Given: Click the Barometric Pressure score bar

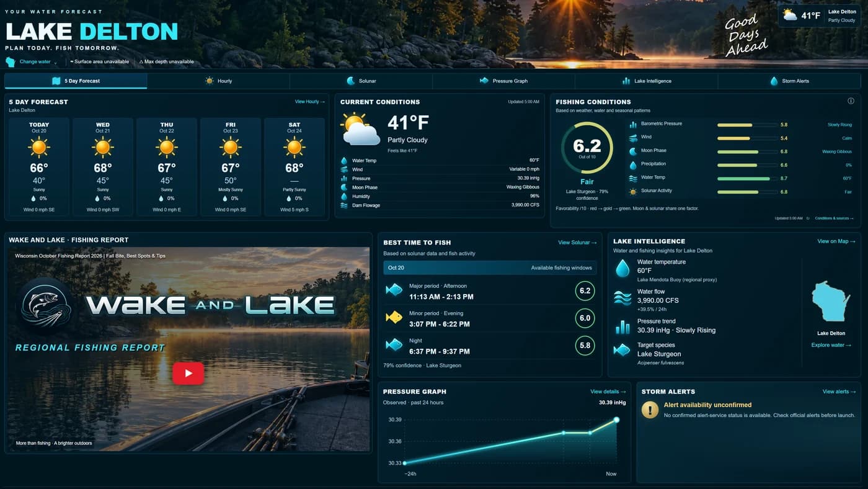Looking at the screenshot, I should [747, 125].
